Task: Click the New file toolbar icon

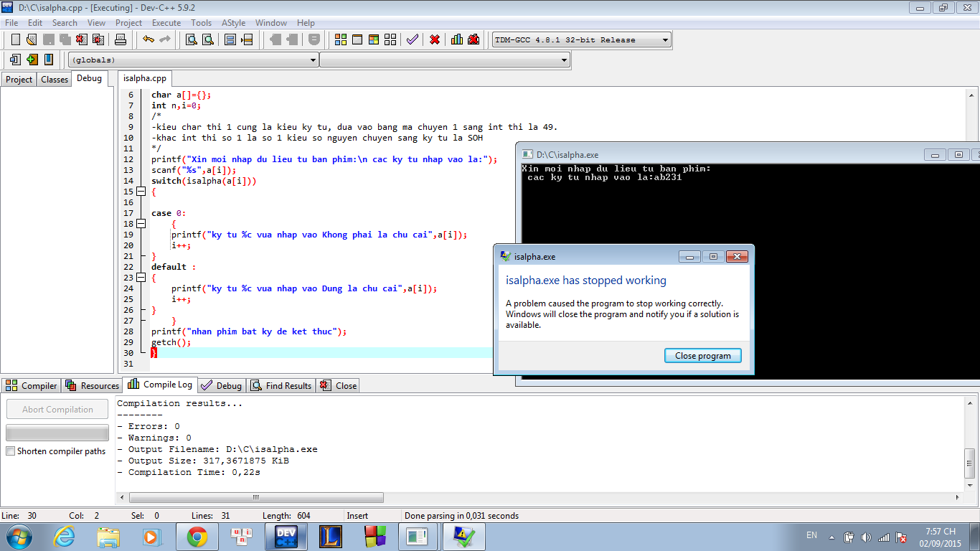Action: [x=15, y=39]
